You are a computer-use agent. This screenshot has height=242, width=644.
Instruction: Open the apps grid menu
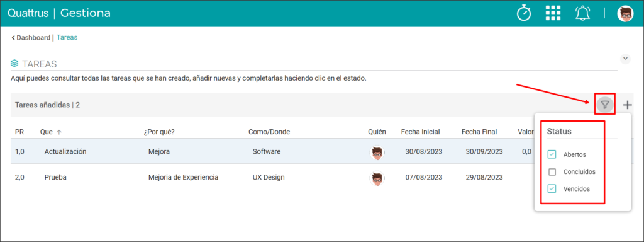pyautogui.click(x=553, y=13)
